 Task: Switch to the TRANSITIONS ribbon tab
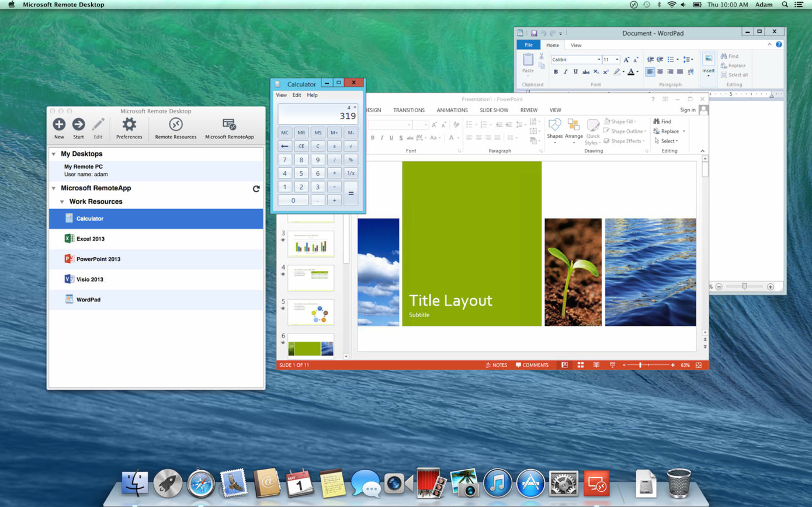click(408, 110)
